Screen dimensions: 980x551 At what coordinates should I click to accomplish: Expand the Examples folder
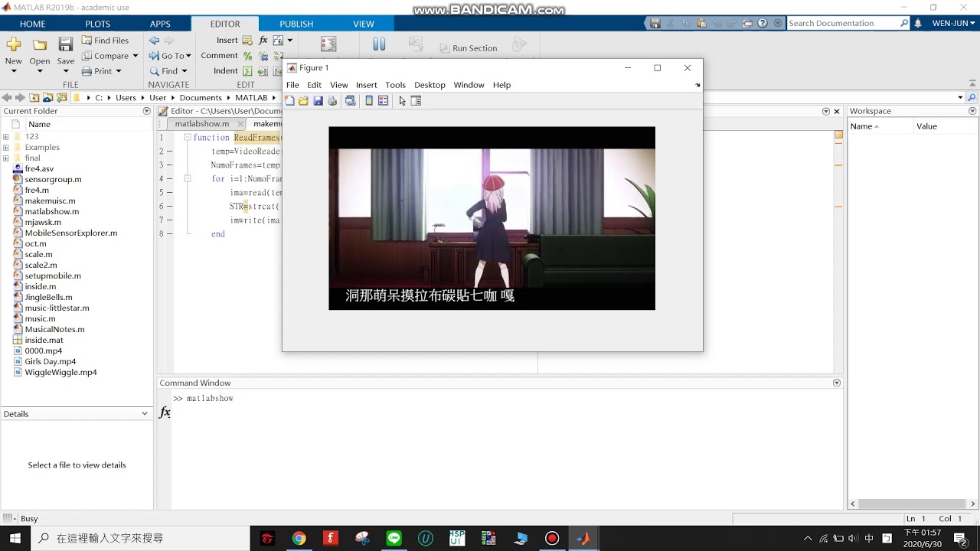tap(6, 148)
